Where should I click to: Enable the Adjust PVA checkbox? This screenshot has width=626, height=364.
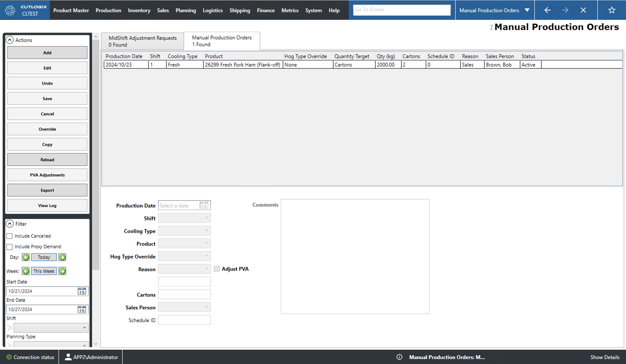coord(216,269)
